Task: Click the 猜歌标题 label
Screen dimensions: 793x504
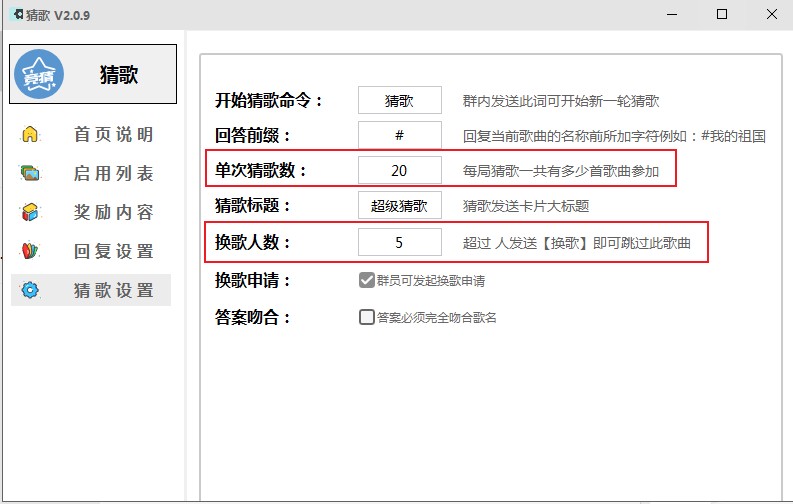Action: click(252, 206)
